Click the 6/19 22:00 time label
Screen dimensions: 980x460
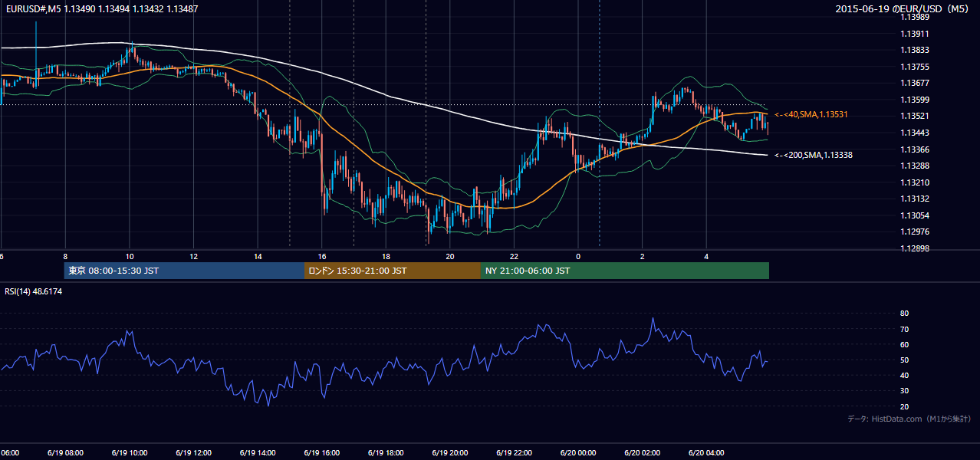click(515, 452)
